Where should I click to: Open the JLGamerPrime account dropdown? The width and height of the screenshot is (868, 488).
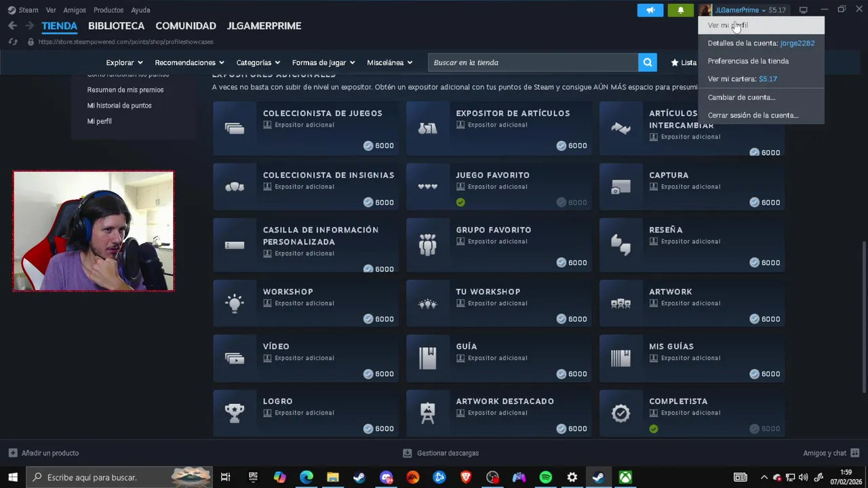click(x=742, y=10)
